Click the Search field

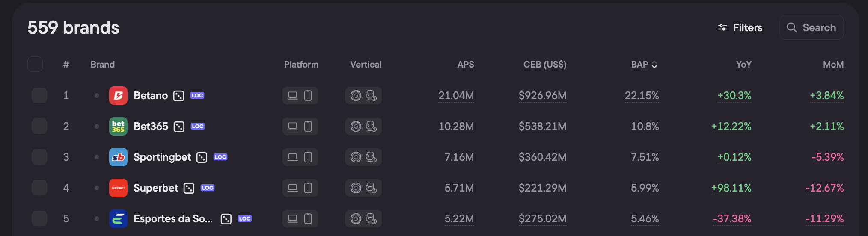point(811,27)
